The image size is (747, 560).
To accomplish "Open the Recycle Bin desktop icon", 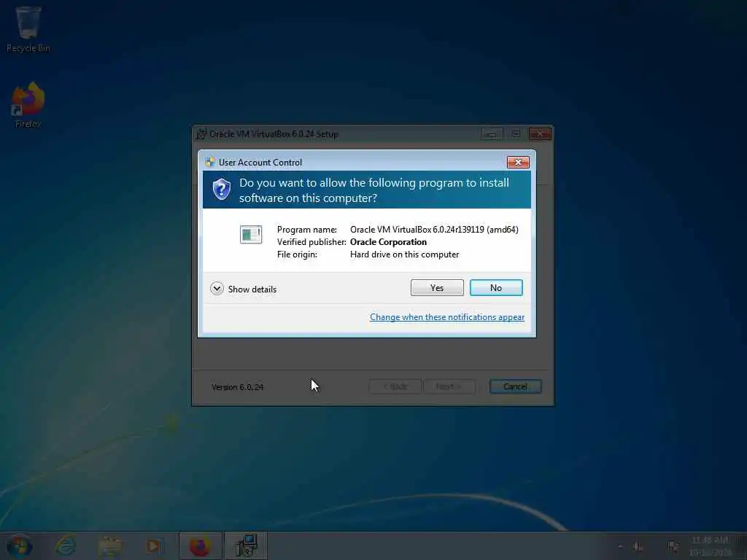I will click(28, 29).
